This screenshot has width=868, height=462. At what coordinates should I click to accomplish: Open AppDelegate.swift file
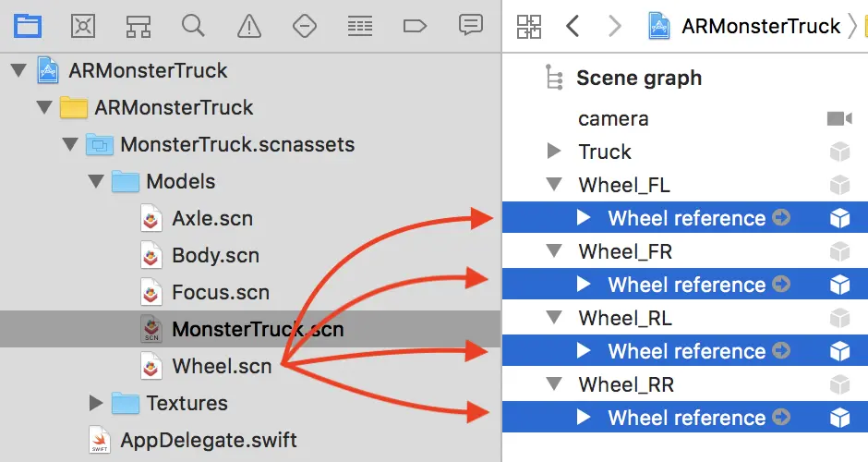click(x=209, y=440)
